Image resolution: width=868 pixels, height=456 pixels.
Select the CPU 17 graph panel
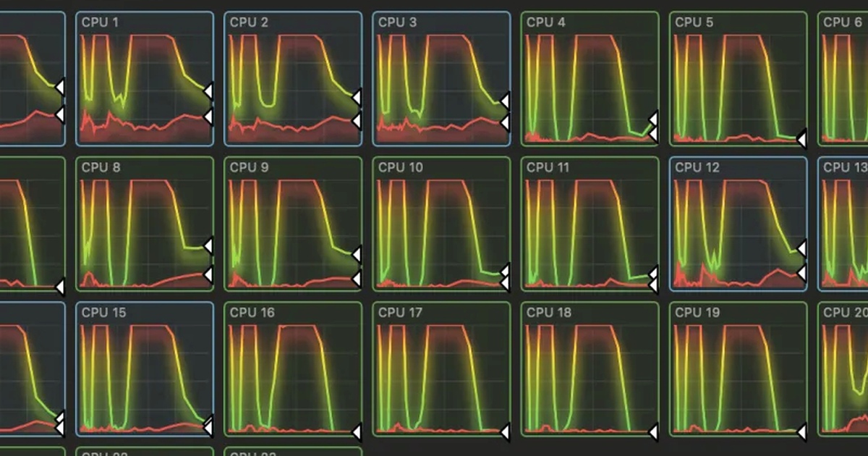click(442, 369)
